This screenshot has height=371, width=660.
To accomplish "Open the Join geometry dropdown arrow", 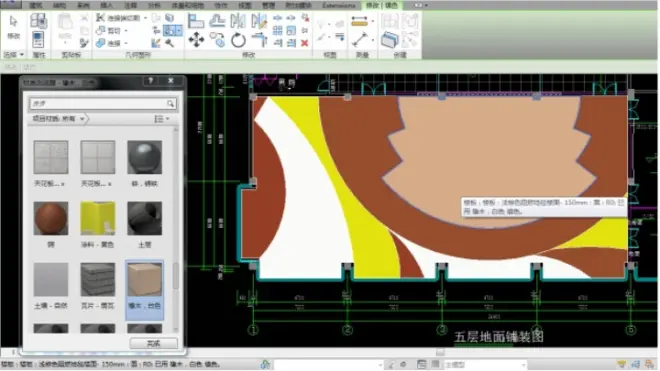I will (126, 43).
